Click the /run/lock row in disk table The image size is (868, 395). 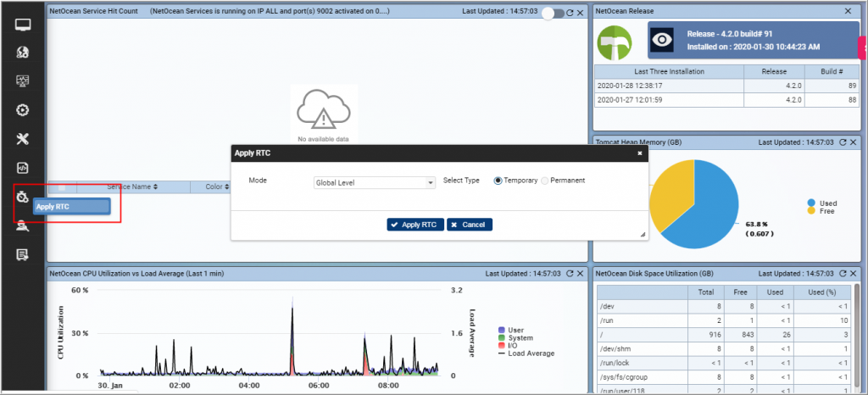pyautogui.click(x=724, y=364)
